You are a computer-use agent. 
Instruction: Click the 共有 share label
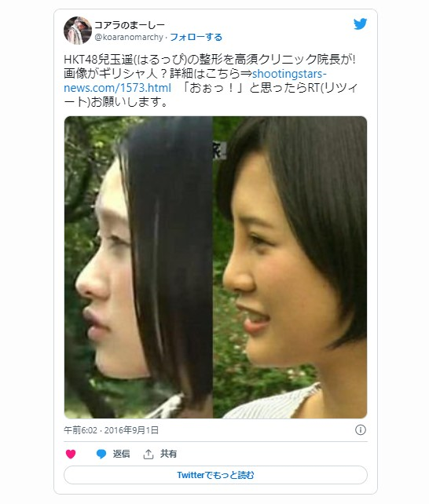[x=168, y=454]
